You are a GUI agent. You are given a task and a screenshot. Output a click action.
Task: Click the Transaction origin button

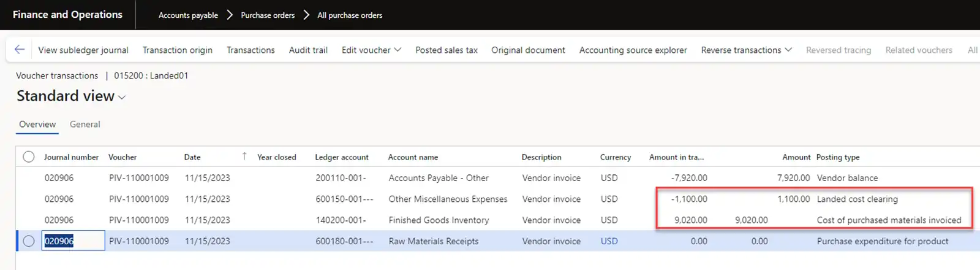pos(178,50)
